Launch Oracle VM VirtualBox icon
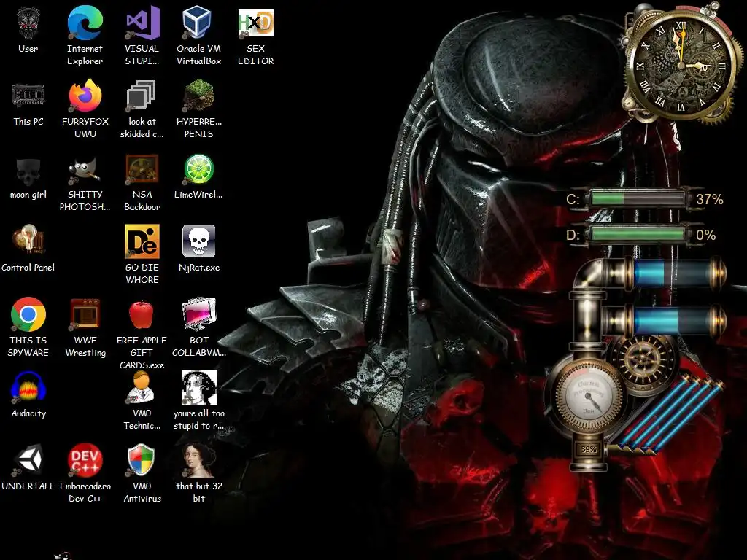The image size is (747, 560). click(x=198, y=23)
